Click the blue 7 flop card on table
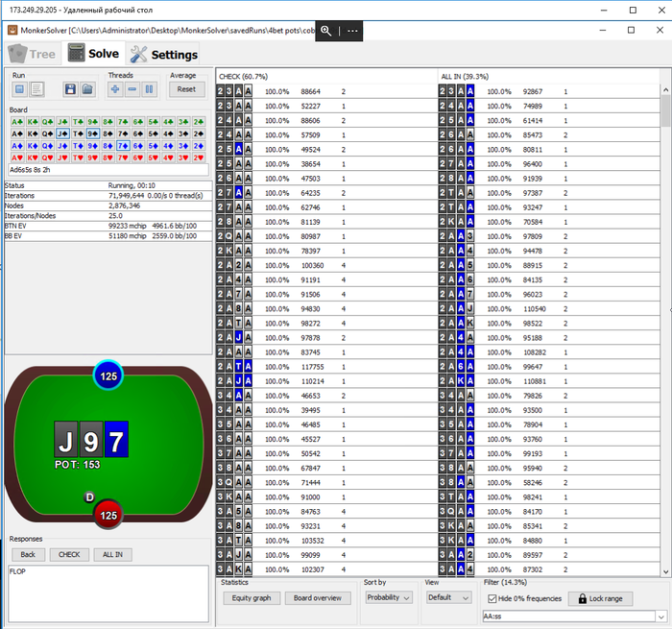Image resolution: width=672 pixels, height=629 pixels. [116, 440]
